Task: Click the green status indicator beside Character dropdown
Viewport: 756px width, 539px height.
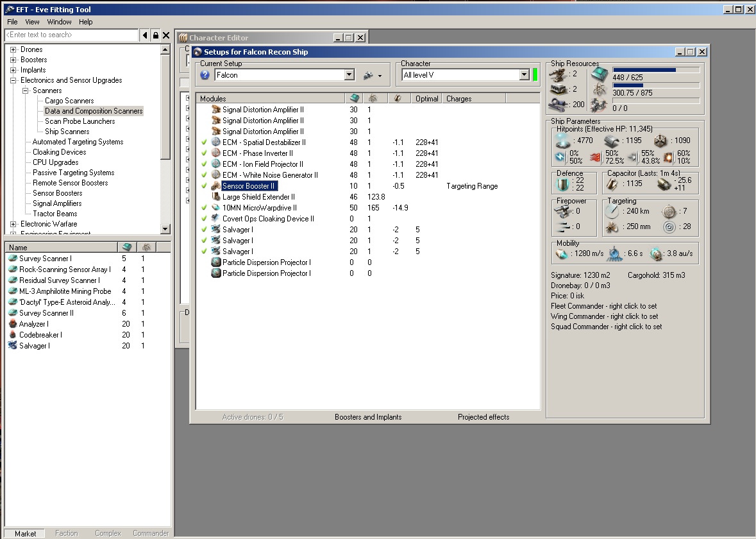Action: (535, 75)
